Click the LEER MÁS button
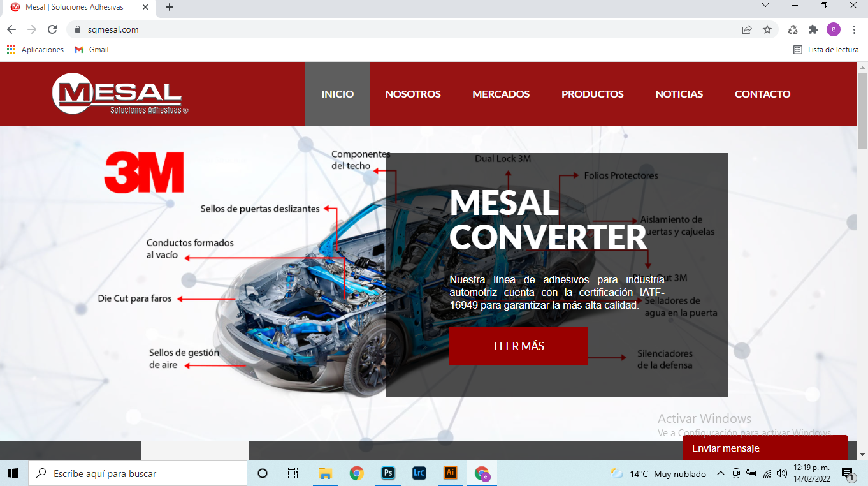This screenshot has height=486, width=868. 518,346
